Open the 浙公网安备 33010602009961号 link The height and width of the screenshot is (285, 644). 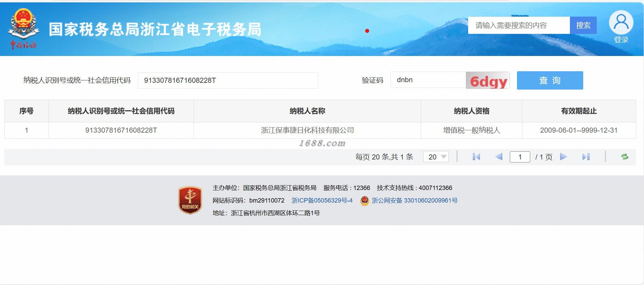click(x=414, y=201)
